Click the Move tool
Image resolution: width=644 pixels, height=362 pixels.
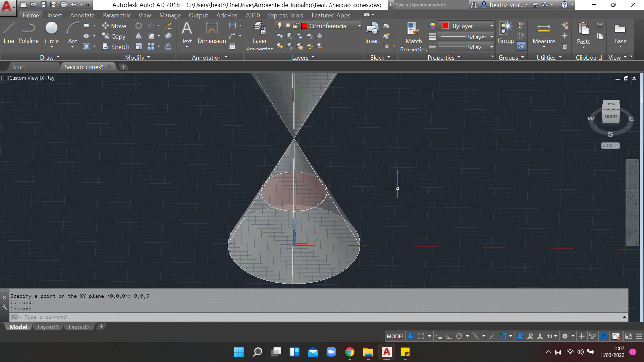[114, 26]
